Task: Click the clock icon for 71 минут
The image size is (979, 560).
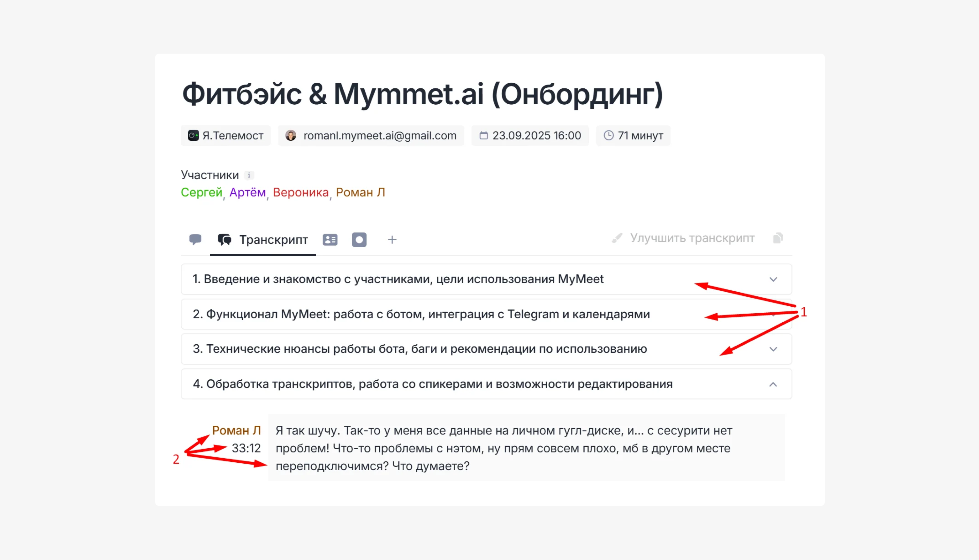Action: coord(608,135)
